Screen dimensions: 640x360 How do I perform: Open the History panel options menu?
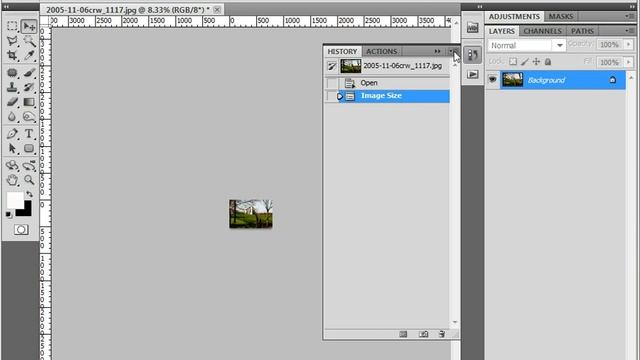click(452, 51)
